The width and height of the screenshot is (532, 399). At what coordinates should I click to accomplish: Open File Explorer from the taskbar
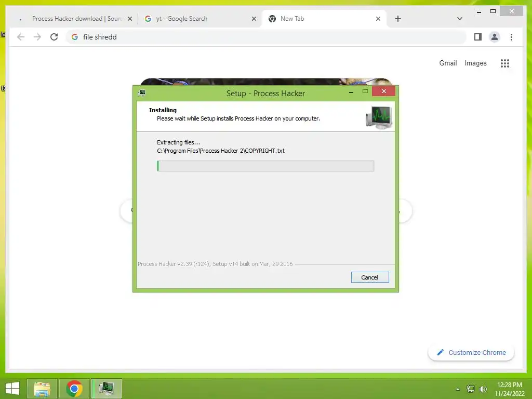(42, 389)
